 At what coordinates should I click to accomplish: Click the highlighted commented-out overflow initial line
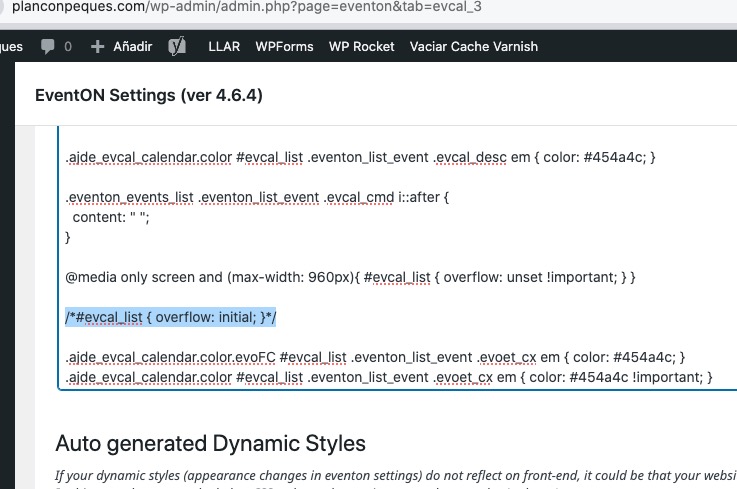point(171,317)
